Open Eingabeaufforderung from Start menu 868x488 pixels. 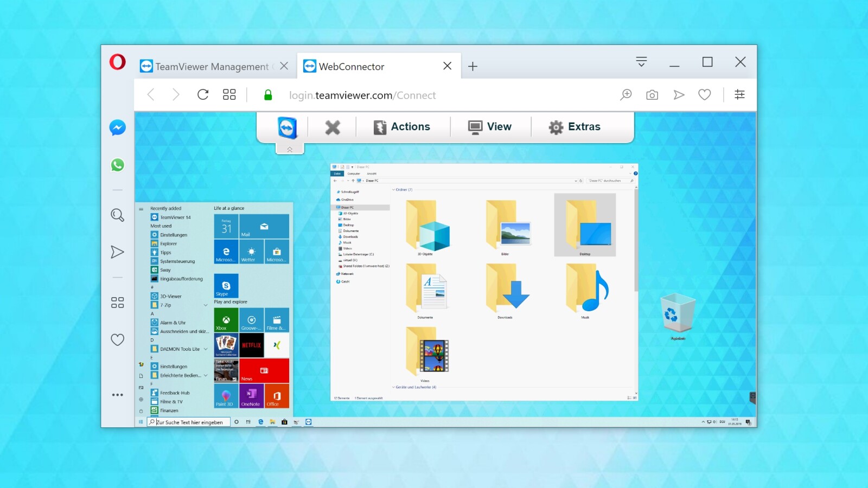click(x=177, y=279)
